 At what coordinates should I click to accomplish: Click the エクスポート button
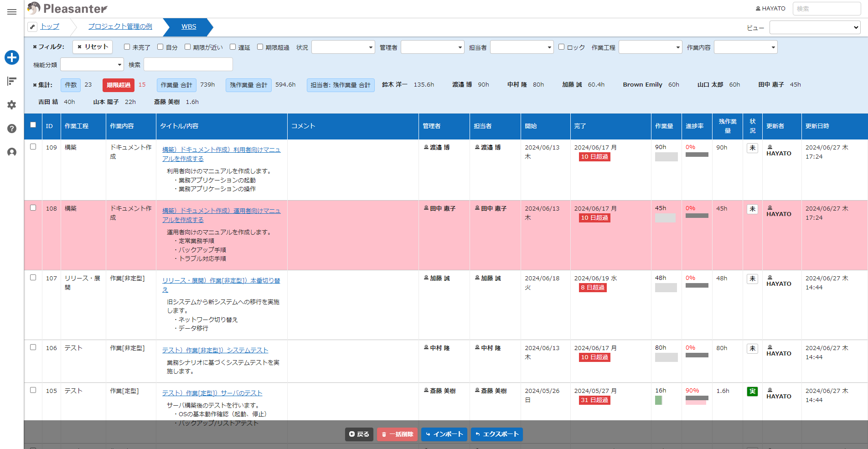[x=497, y=434]
